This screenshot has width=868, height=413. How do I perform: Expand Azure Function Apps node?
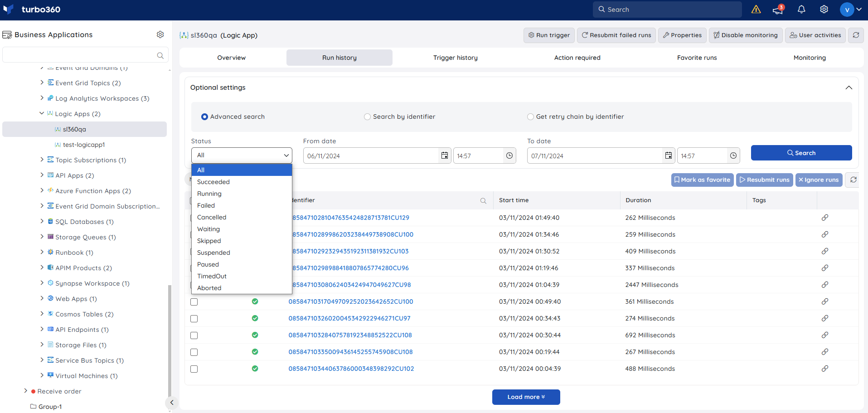(x=42, y=190)
